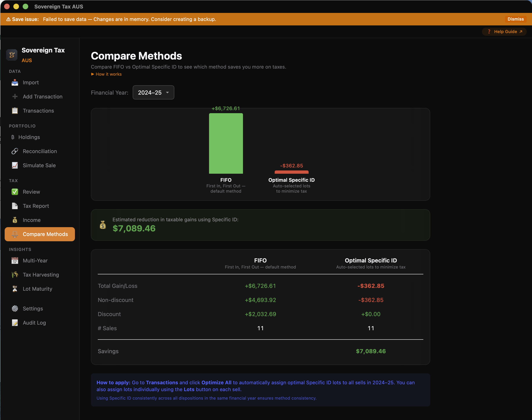Open Multi-Year using the calendar icon
The height and width of the screenshot is (420, 532).
click(x=15, y=260)
